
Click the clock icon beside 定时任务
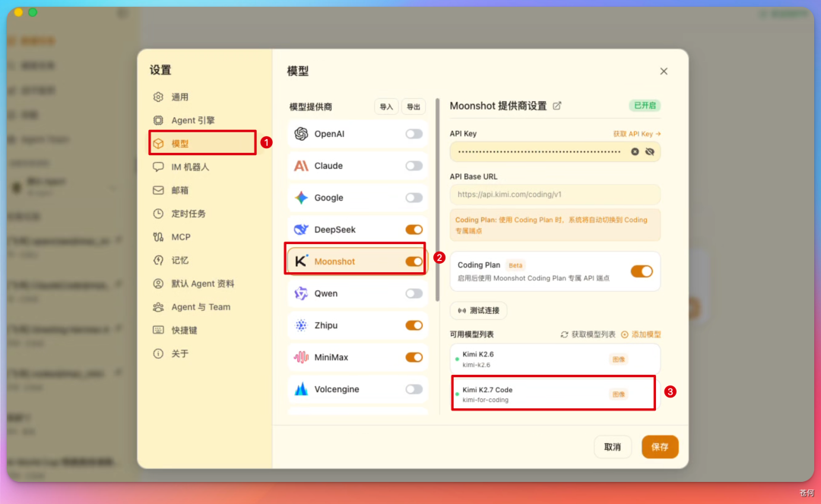(158, 214)
